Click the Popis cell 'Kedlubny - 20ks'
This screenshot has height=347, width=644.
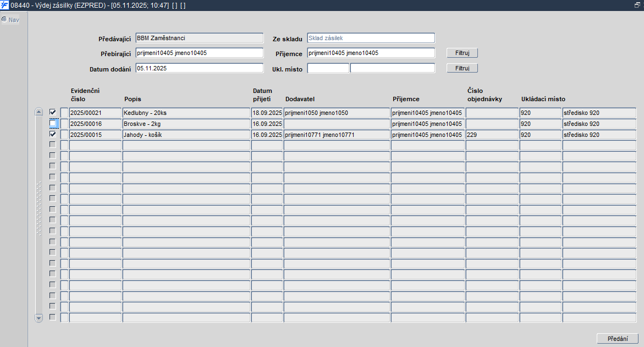pyautogui.click(x=186, y=113)
